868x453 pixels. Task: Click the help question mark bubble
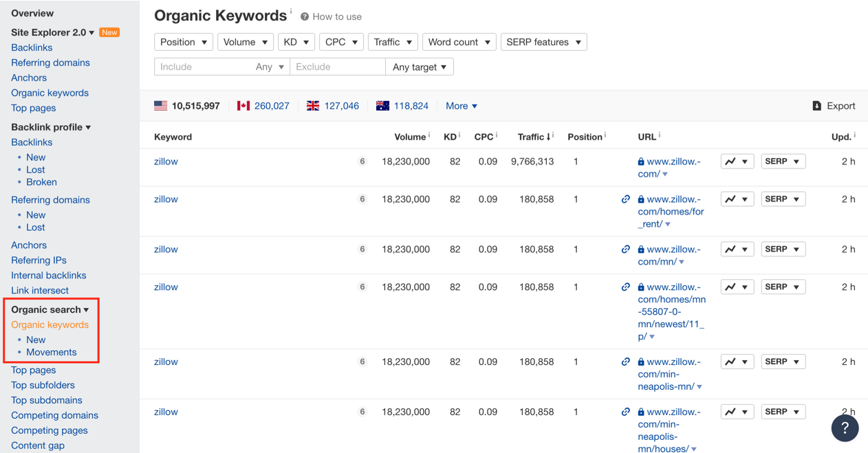pos(845,428)
